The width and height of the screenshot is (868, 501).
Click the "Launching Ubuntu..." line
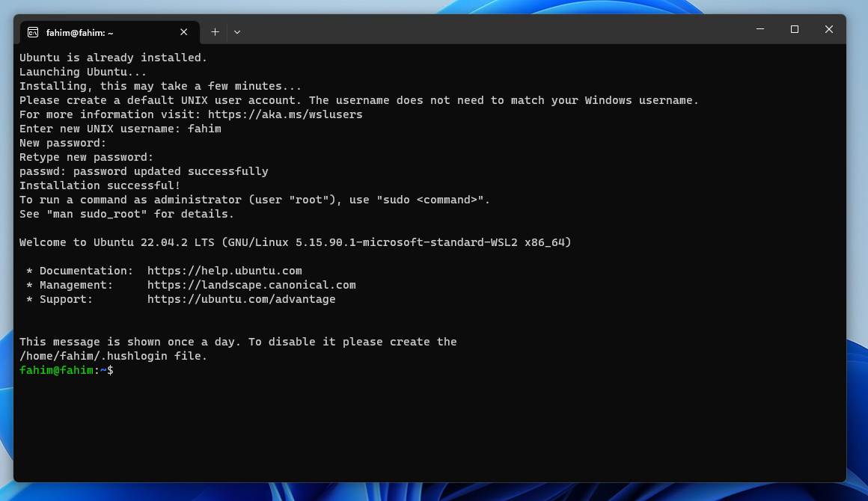click(x=83, y=72)
